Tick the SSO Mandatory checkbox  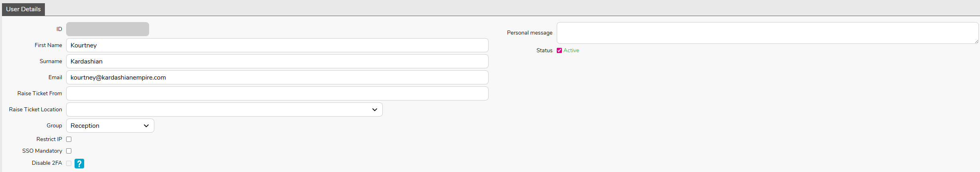click(69, 151)
